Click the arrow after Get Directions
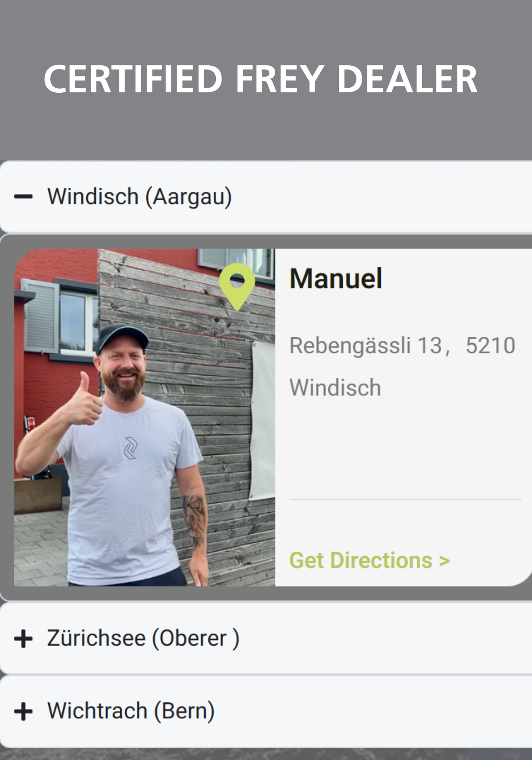This screenshot has height=760, width=532. (x=444, y=561)
